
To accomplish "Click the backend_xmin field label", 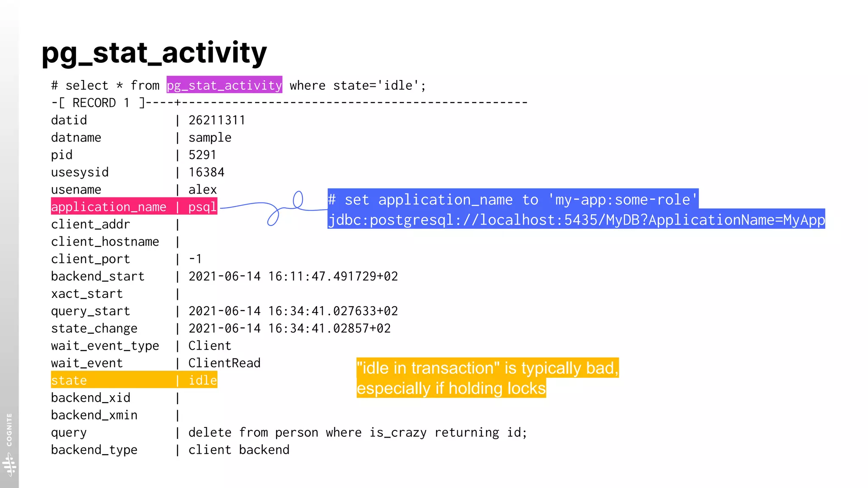I will pos(94,416).
